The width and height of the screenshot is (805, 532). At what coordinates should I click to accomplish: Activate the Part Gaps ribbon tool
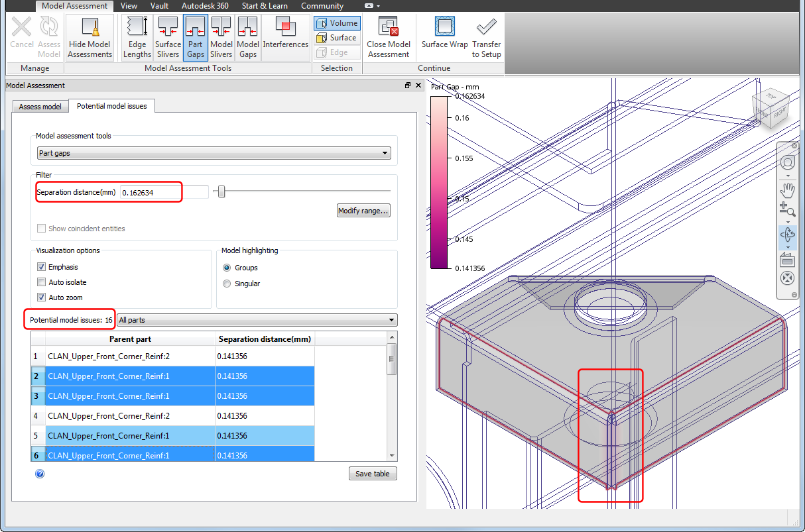[x=195, y=38]
